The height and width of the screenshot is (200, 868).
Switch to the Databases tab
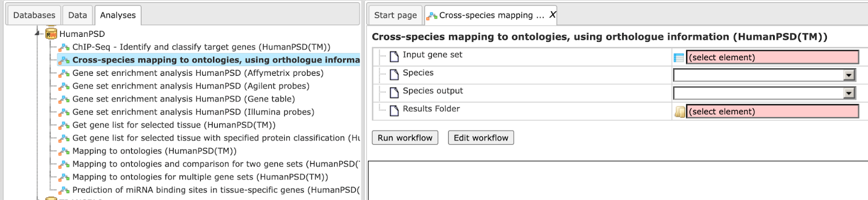click(34, 15)
